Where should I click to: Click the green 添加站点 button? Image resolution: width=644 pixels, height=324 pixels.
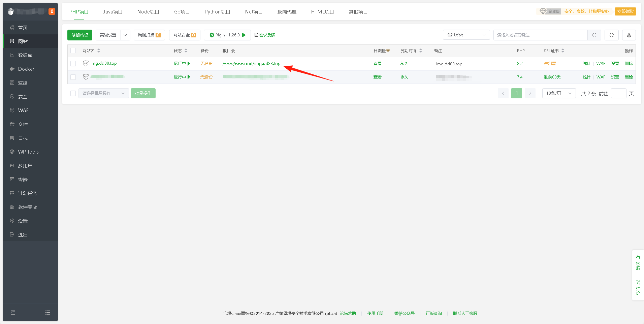[x=80, y=35]
